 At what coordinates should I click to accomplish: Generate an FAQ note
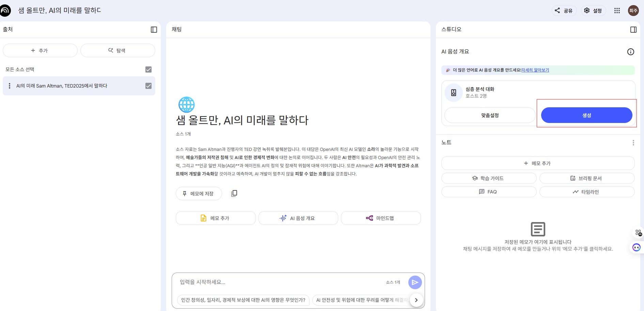click(489, 192)
